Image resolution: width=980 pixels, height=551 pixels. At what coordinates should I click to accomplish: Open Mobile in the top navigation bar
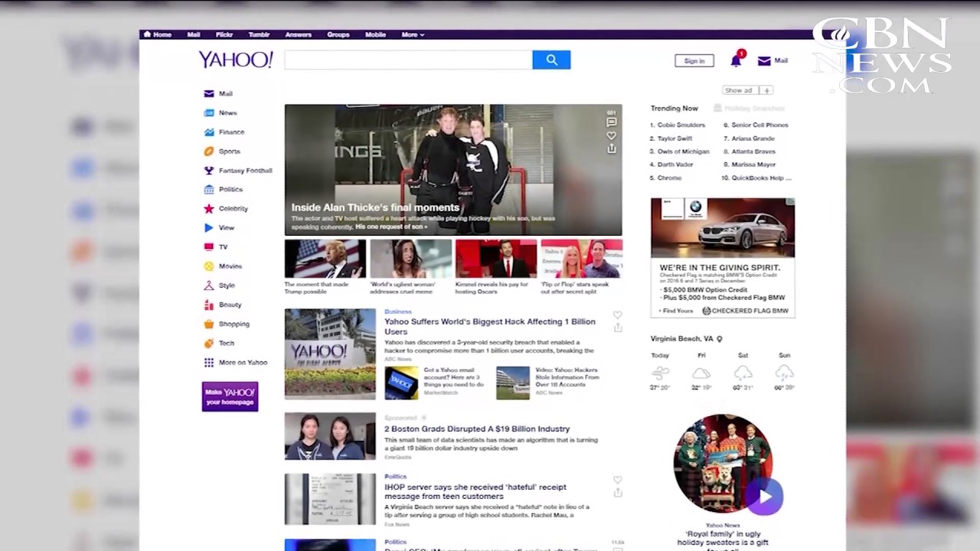[375, 34]
